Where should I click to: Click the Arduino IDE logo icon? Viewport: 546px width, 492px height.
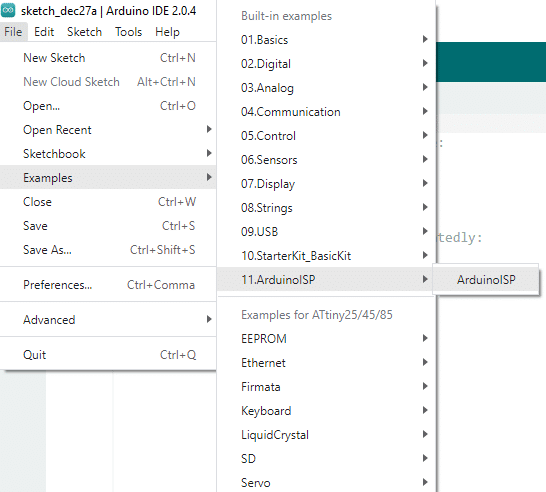click(8, 10)
